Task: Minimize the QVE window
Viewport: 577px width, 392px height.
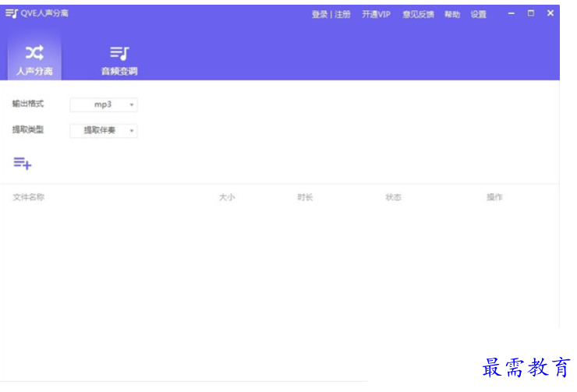Action: click(x=512, y=13)
